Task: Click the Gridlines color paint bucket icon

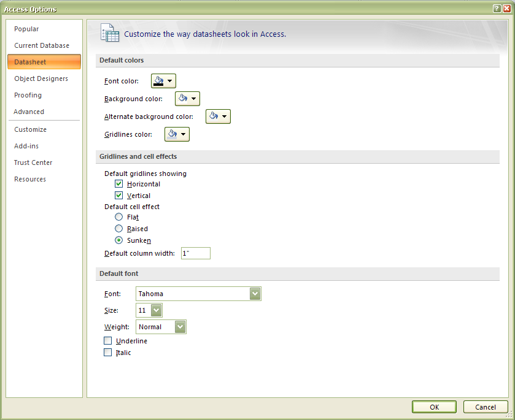Action: click(x=172, y=134)
